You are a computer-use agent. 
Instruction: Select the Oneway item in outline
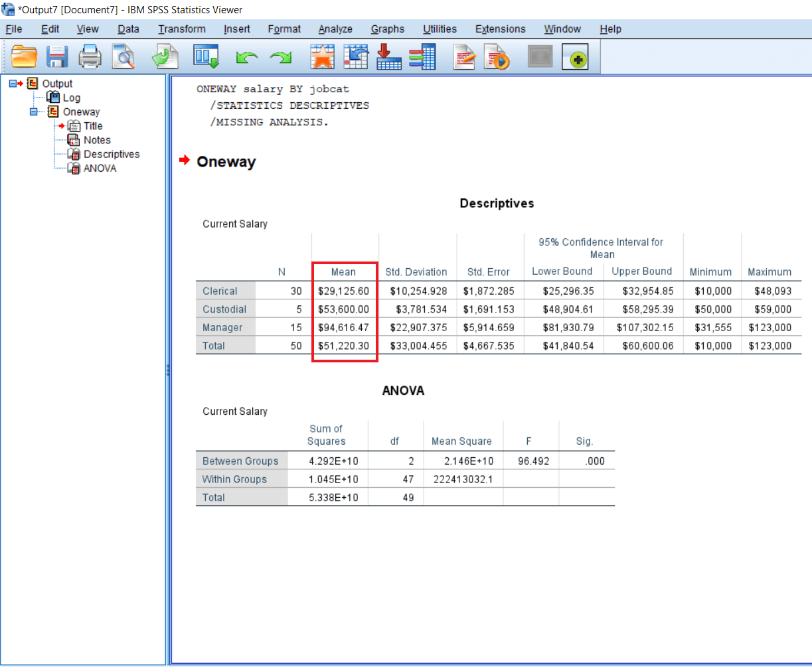pos(81,111)
